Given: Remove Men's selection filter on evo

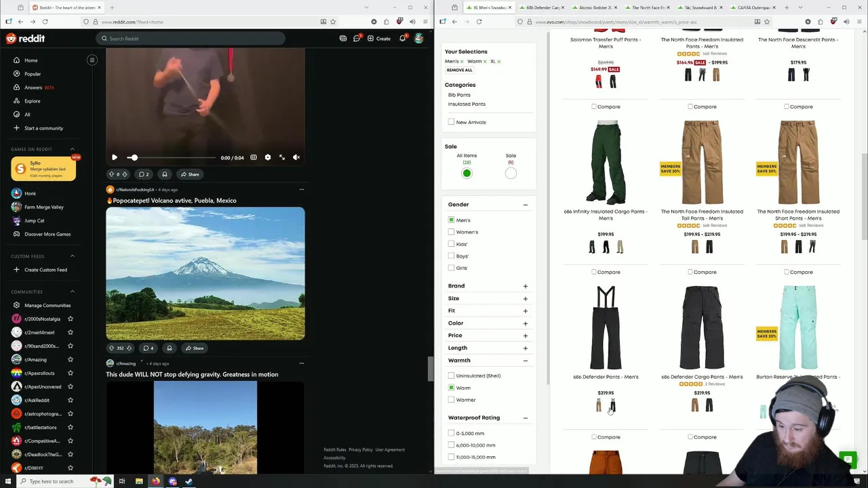Looking at the screenshot, I should (x=462, y=62).
